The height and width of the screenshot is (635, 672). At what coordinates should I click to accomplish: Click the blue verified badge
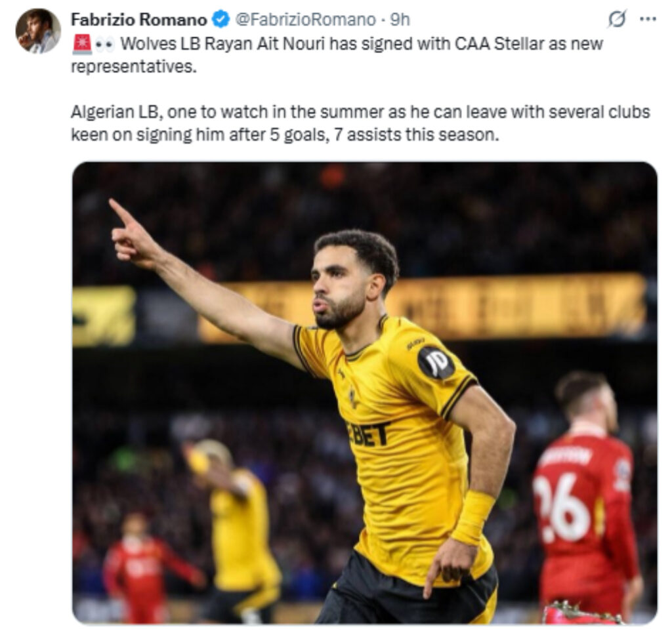point(221,20)
